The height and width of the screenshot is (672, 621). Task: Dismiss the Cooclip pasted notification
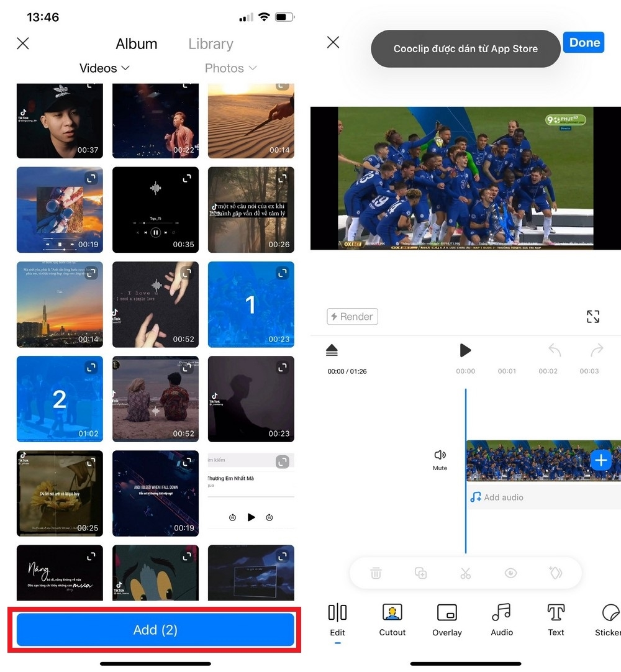(465, 48)
